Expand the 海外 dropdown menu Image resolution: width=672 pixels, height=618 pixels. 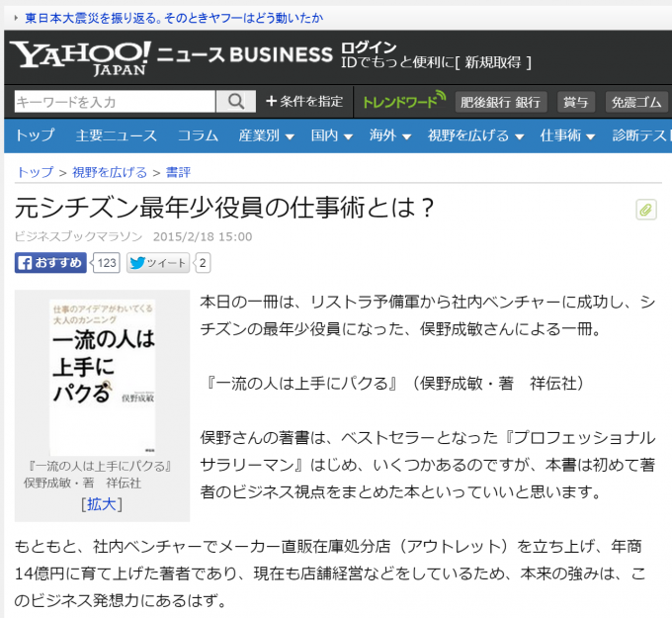388,135
